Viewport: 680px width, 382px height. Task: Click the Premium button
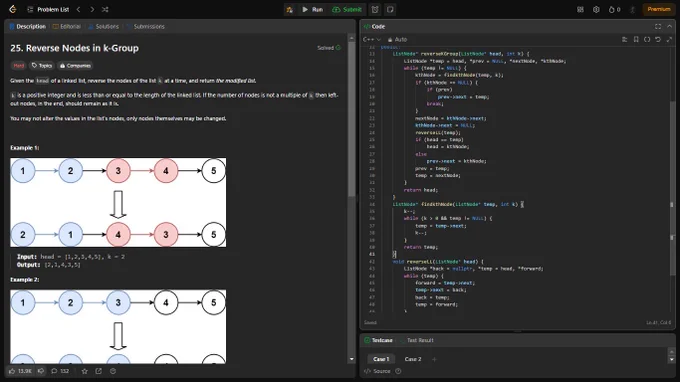click(x=659, y=9)
